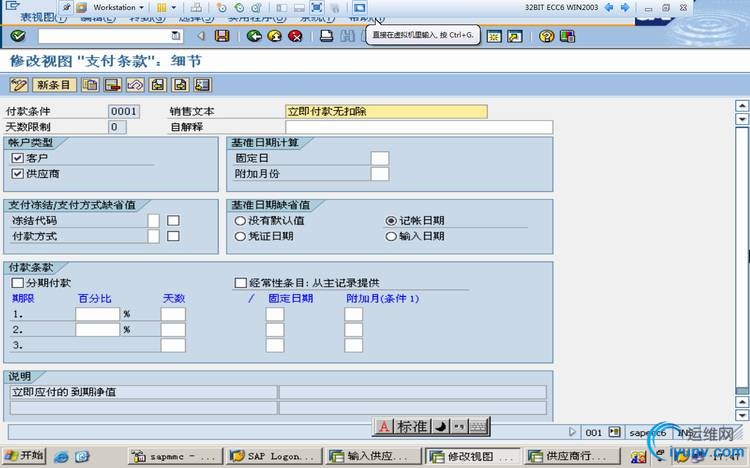Open the yellow Help question mark icon
750x468 pixels.
point(546,36)
